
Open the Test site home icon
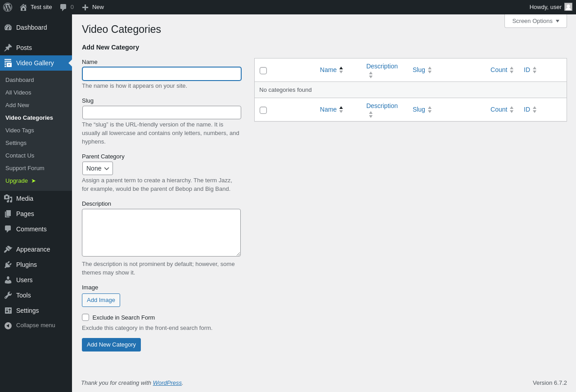click(x=23, y=7)
